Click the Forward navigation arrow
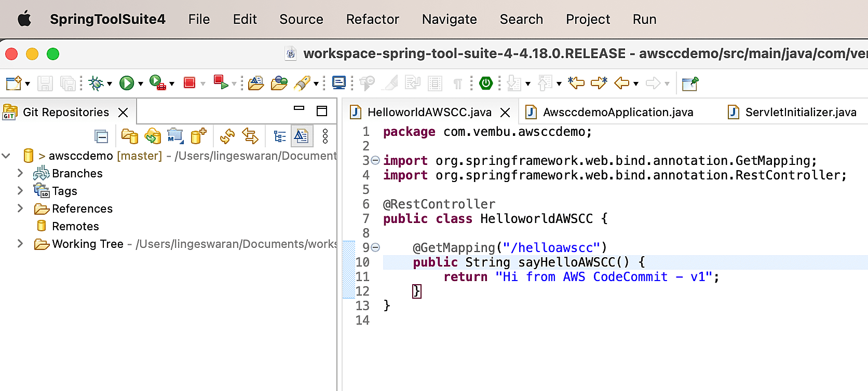Viewport: 868px width, 391px height. pyautogui.click(x=653, y=83)
